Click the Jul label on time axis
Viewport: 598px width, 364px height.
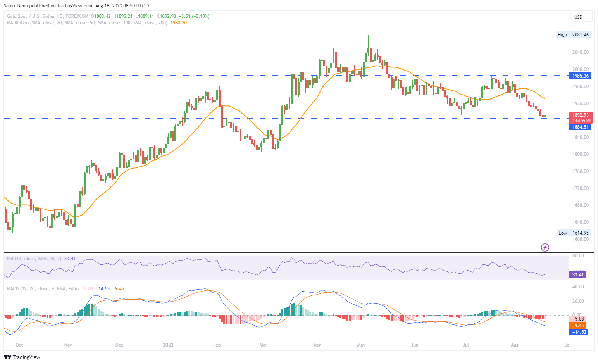(466, 345)
